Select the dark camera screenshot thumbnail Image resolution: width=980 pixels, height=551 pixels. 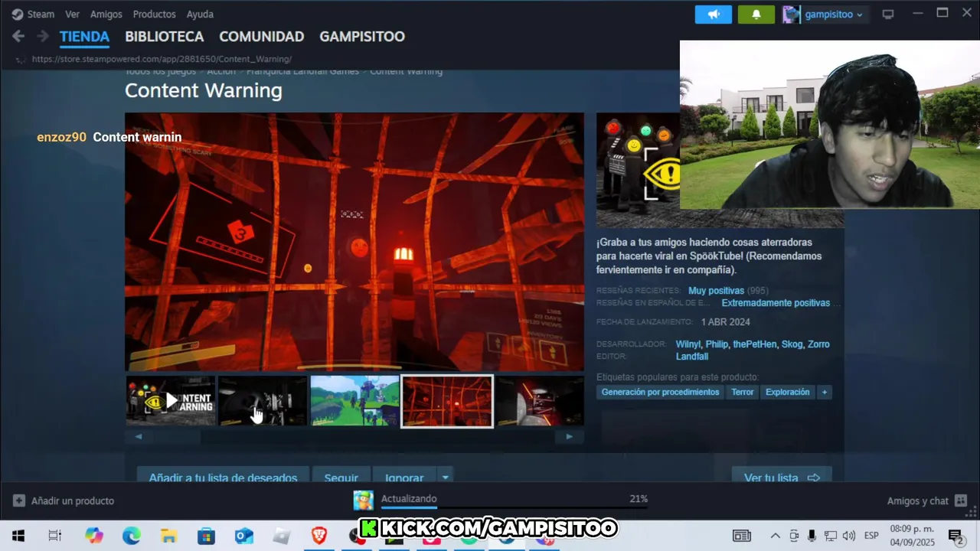tap(263, 401)
